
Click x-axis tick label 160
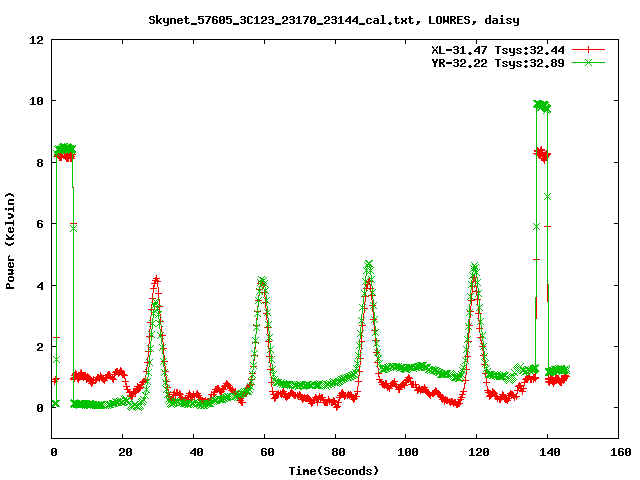pos(621,452)
